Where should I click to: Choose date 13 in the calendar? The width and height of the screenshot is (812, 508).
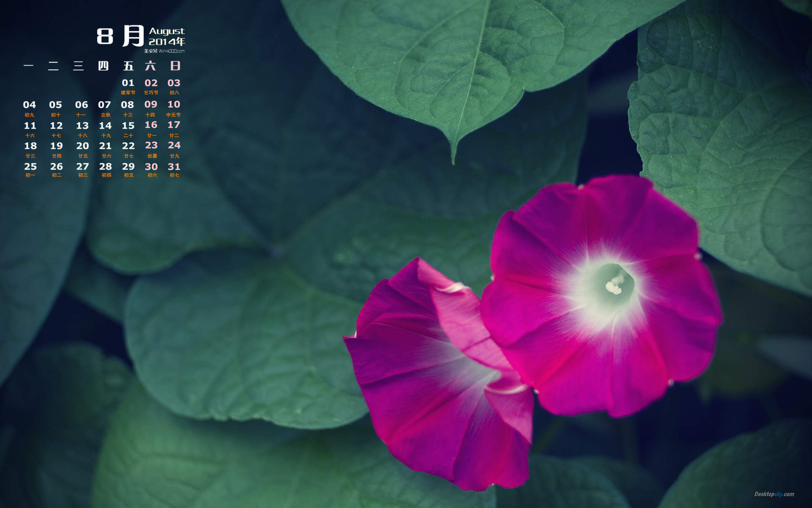coord(82,126)
